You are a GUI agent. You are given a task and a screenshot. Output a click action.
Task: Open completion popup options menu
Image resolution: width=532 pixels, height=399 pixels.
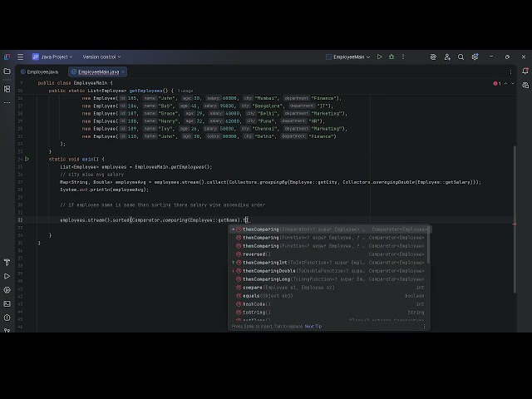[x=424, y=327]
